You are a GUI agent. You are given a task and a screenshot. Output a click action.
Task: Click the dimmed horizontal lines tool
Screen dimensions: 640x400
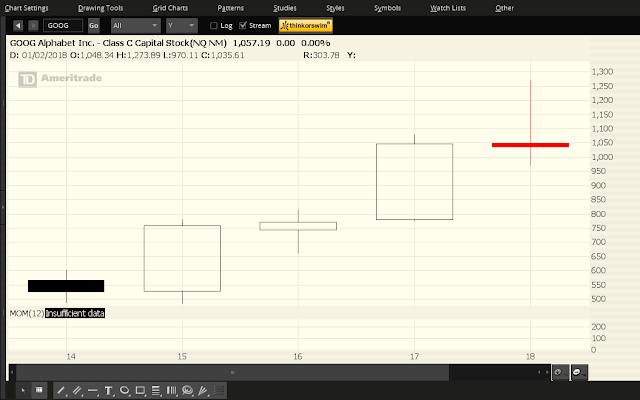(219, 391)
